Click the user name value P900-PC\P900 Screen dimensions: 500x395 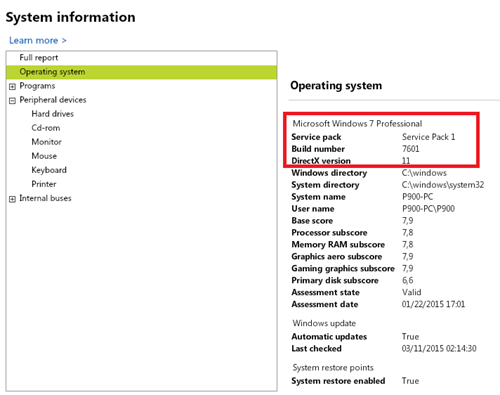428,209
